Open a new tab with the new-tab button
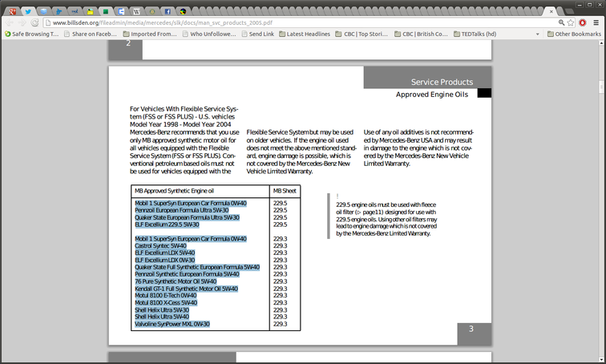 (x=569, y=11)
